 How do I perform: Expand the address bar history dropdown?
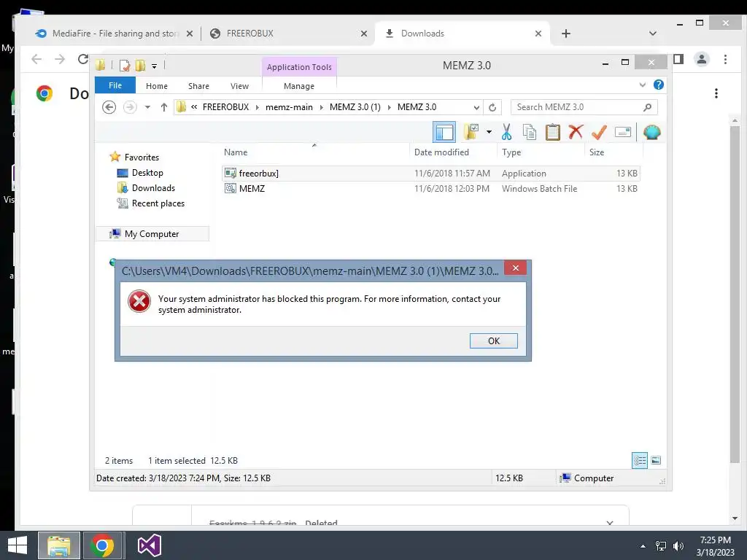[x=476, y=107]
